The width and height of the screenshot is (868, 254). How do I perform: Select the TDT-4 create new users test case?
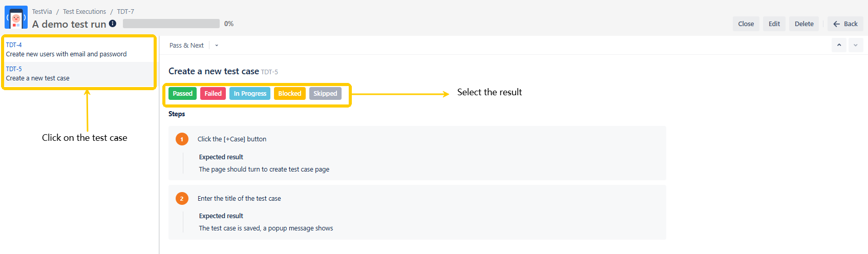(x=66, y=50)
